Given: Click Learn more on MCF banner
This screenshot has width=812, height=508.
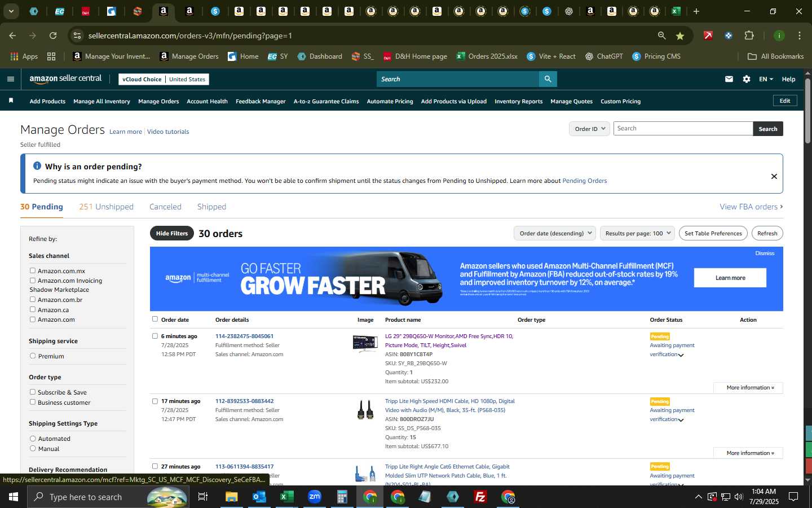Looking at the screenshot, I should pyautogui.click(x=730, y=278).
